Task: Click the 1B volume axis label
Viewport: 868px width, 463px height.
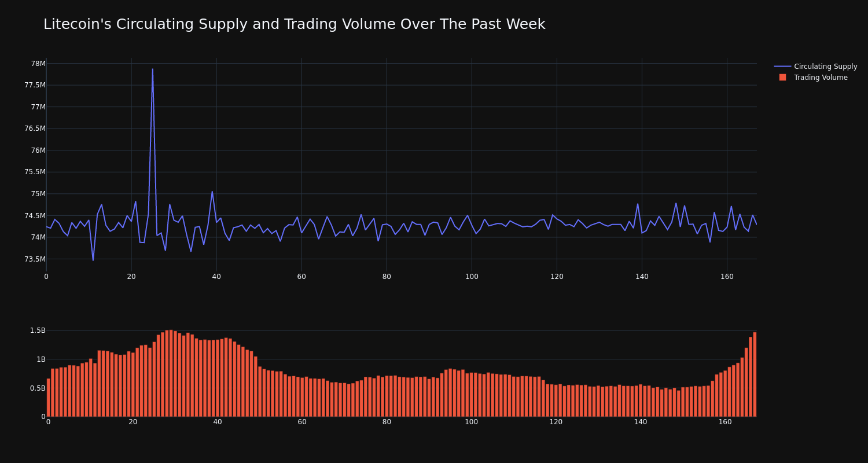Action: [x=41, y=359]
